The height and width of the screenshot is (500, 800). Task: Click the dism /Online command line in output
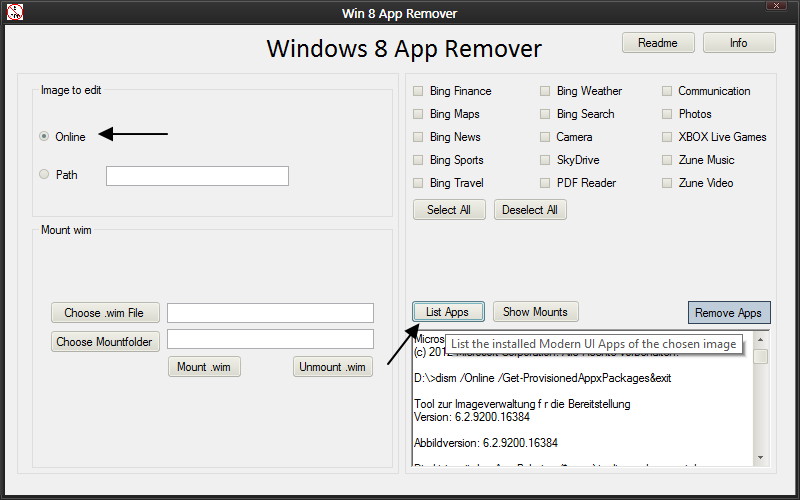pos(542,378)
